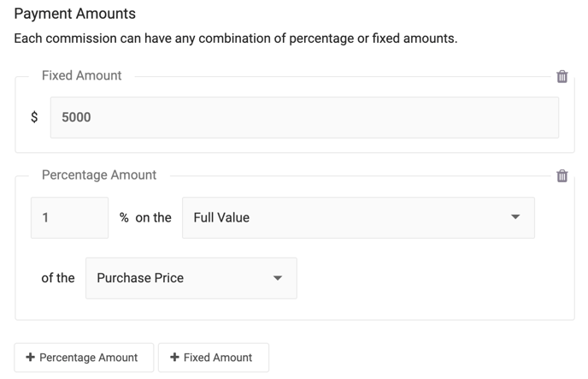Click the Fixed Amount section label
This screenshot has height=379, width=588.
(x=81, y=75)
